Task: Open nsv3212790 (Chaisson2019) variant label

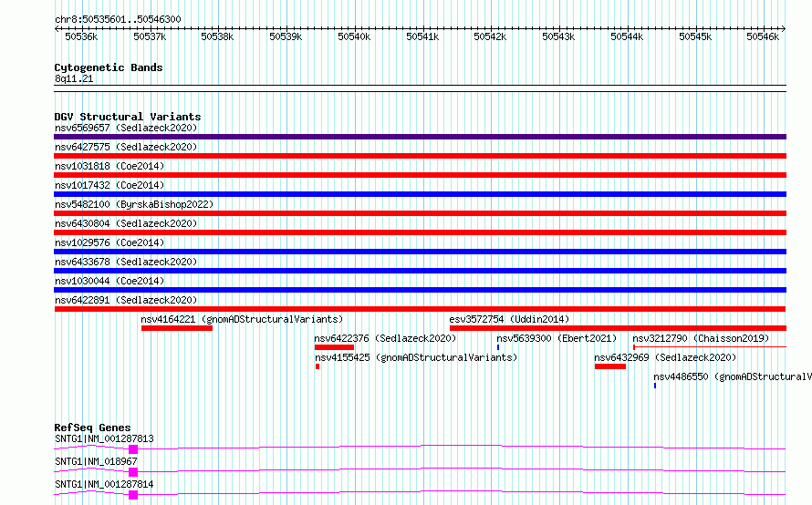Action: coord(702,338)
